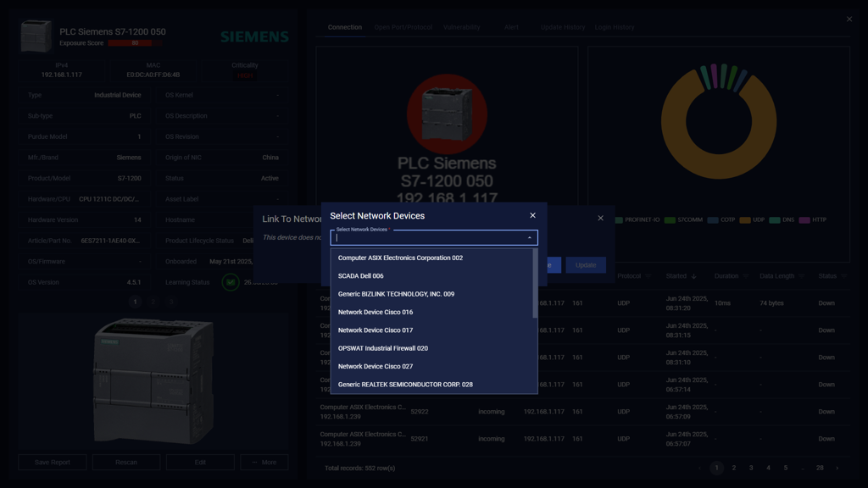Viewport: 868px width, 488px height.
Task: Pick Network Device Cisco 027 option
Action: (376, 367)
